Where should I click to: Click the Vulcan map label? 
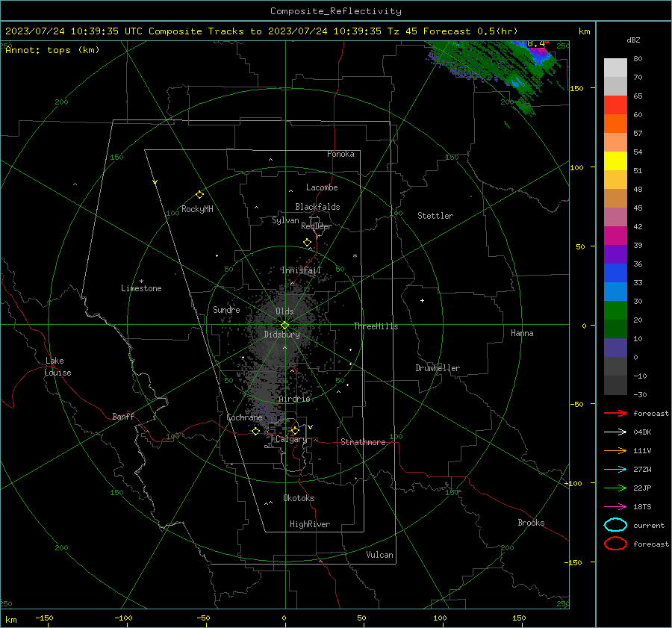coord(379,555)
